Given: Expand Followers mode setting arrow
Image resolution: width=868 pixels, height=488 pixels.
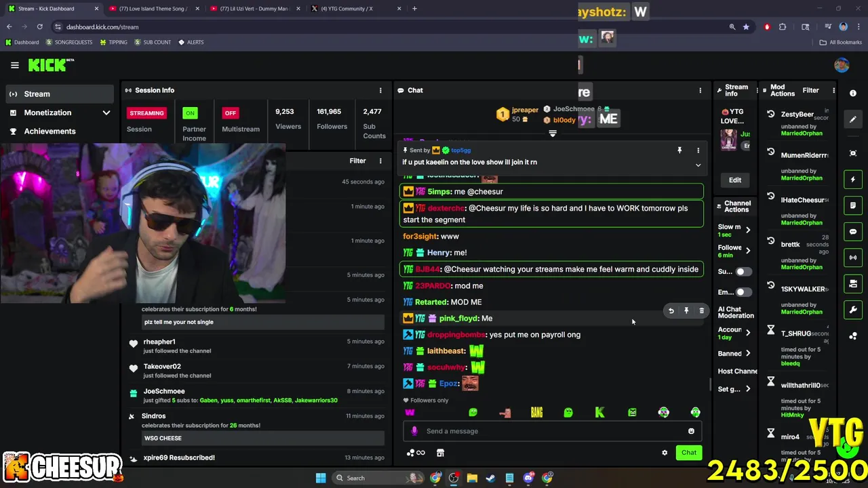Looking at the screenshot, I should tap(747, 251).
